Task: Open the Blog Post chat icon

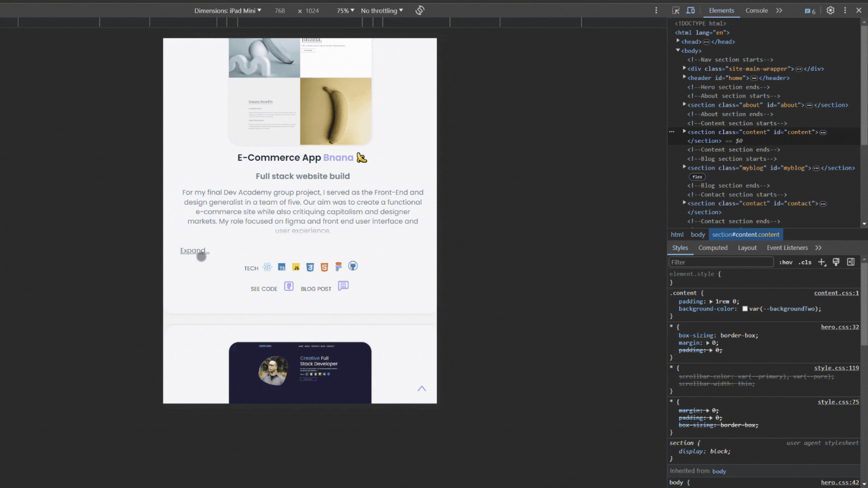Action: 343,286
